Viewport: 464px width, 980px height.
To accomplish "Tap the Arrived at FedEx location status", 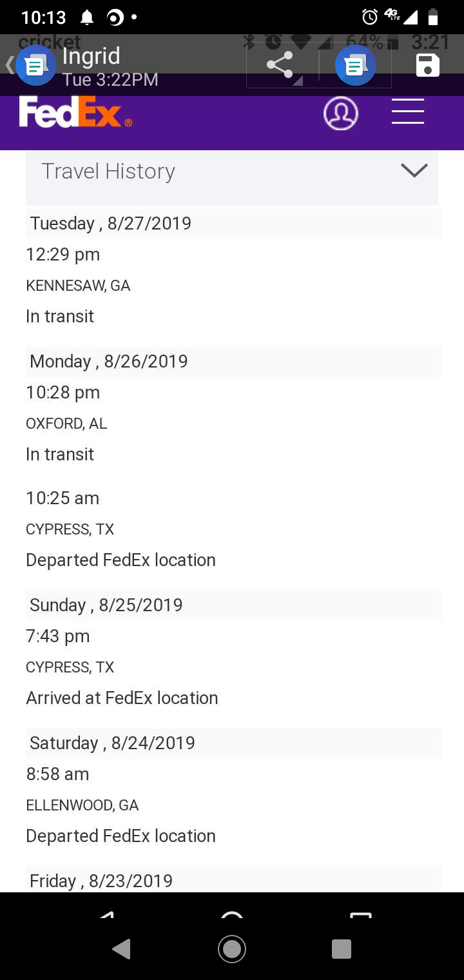I will (122, 698).
